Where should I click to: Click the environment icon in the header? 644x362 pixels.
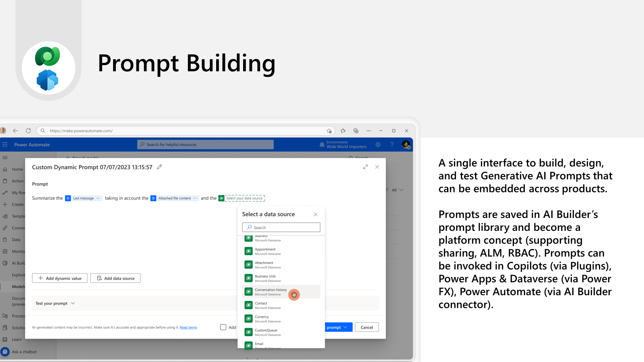tap(322, 144)
